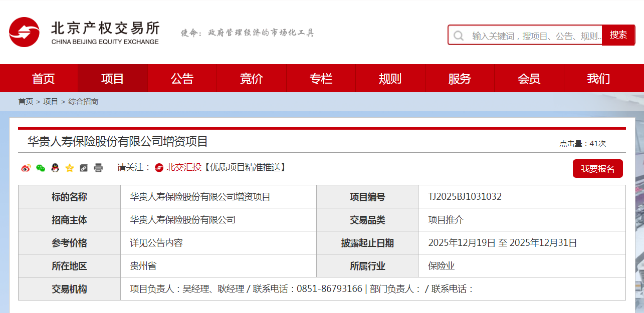Share to QZone with the star icon
This screenshot has height=313, width=644.
tap(70, 168)
